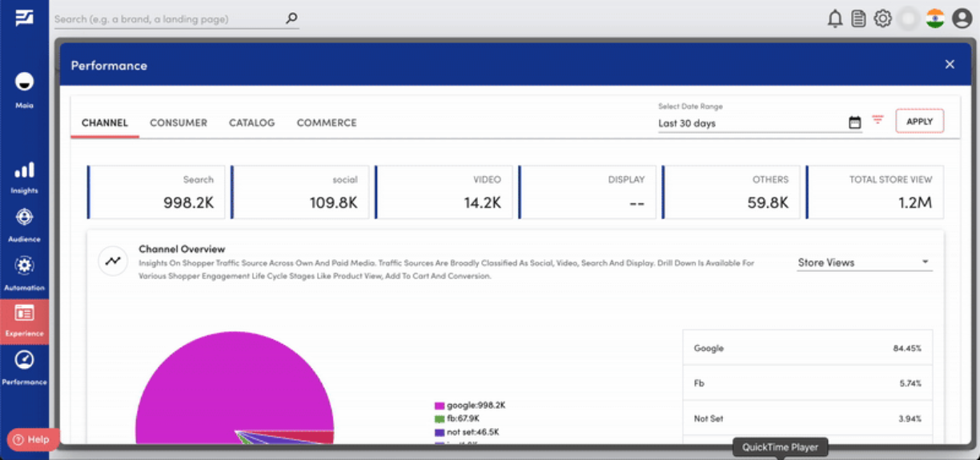
Task: Click the Fb 5.74% table row
Action: 807,383
